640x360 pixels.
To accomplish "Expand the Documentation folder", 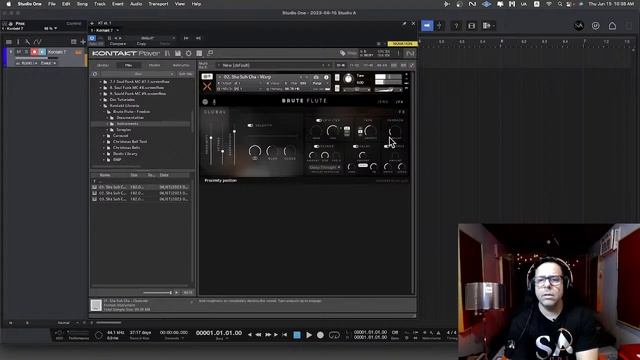I will [108, 118].
